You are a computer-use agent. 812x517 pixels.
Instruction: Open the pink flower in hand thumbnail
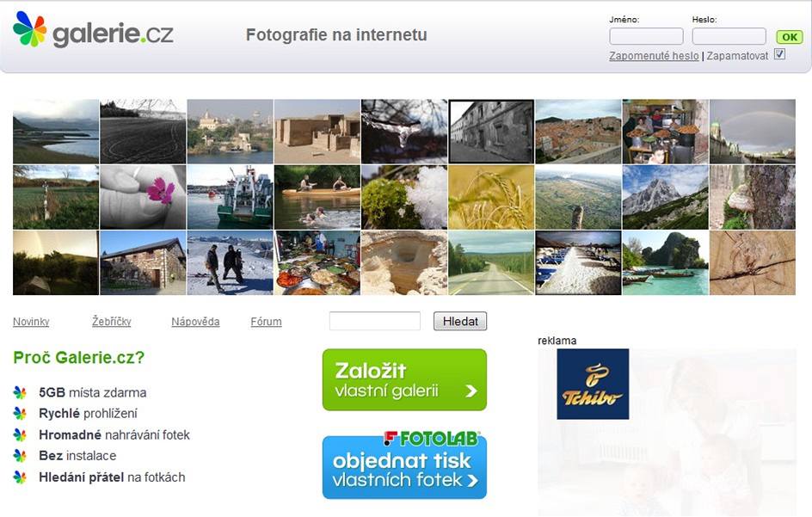point(143,197)
